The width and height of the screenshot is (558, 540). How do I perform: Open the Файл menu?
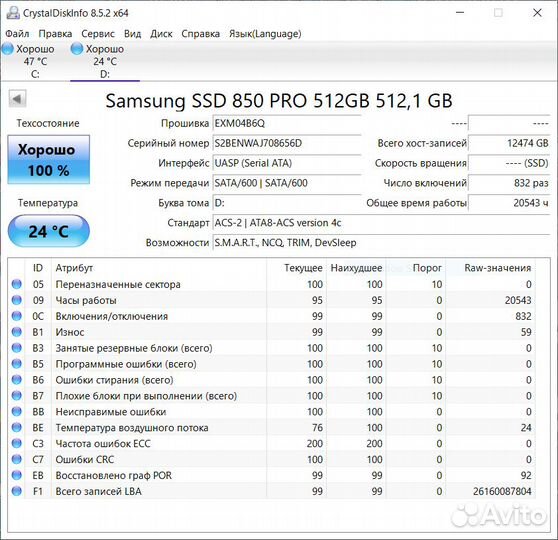pos(17,34)
